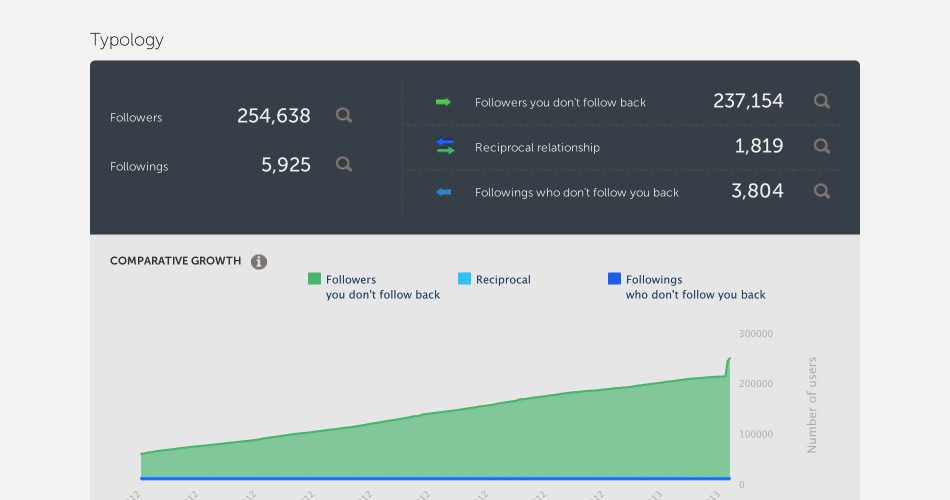Click the 3,804 value
Viewport: 950px width, 500px height.
pos(757,191)
